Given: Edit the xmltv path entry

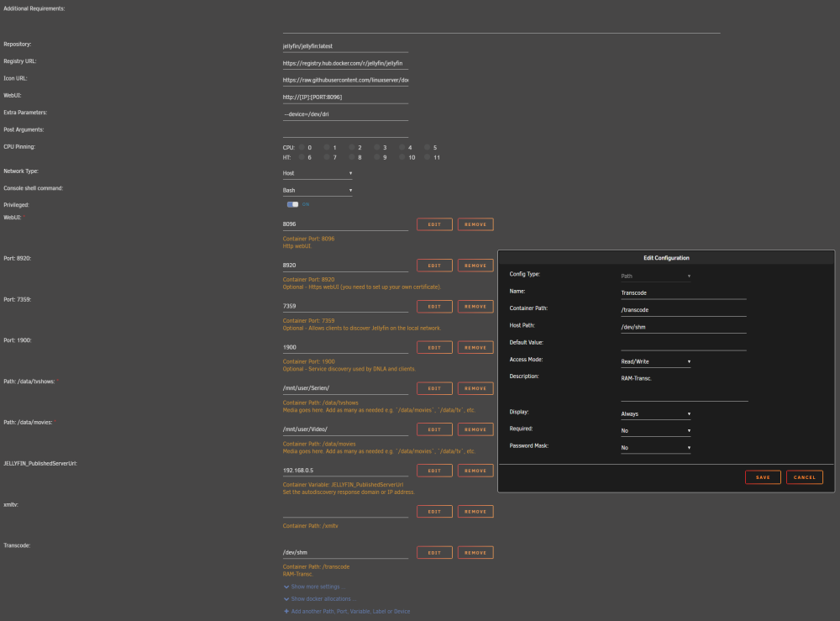Looking at the screenshot, I should tap(434, 512).
